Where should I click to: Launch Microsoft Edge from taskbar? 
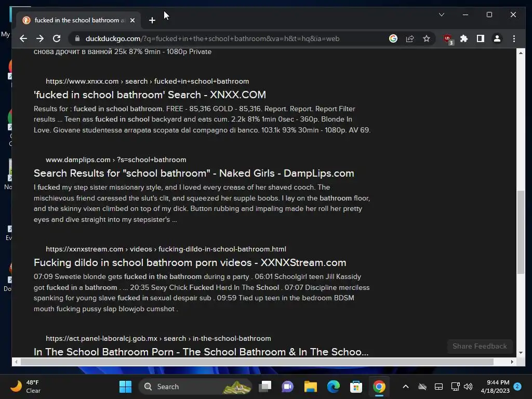[x=333, y=387]
